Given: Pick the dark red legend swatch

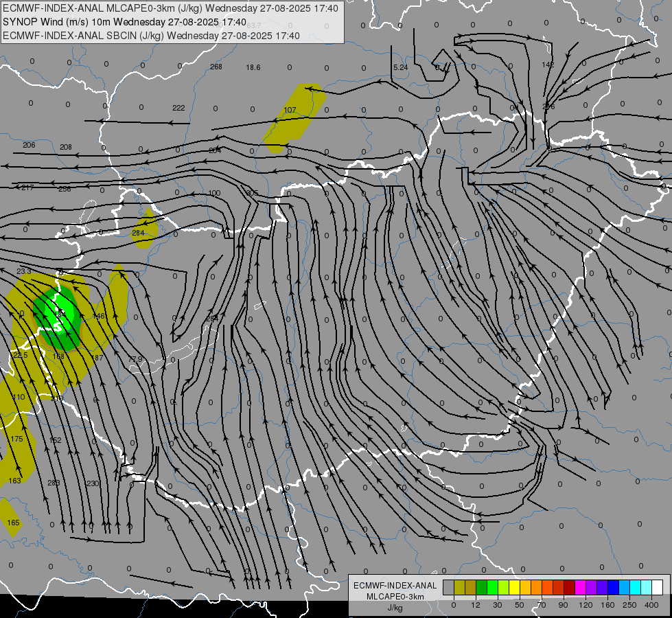Looking at the screenshot, I should click(x=569, y=587).
